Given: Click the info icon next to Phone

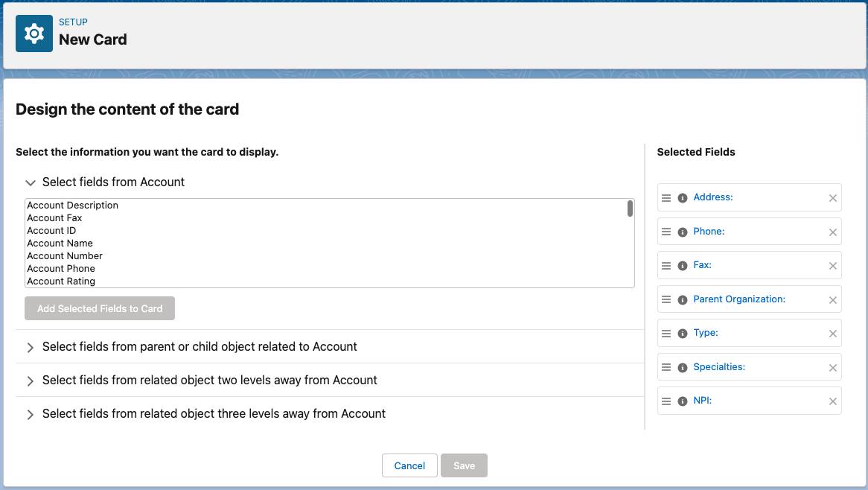Looking at the screenshot, I should pos(683,232).
